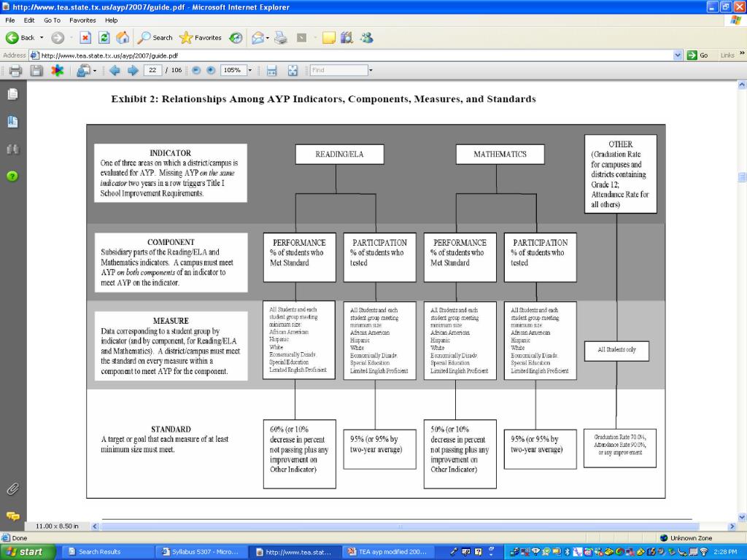The width and height of the screenshot is (747, 560).
Task: Switch to Syllabus 5307 taskbar window
Action: pos(200,552)
